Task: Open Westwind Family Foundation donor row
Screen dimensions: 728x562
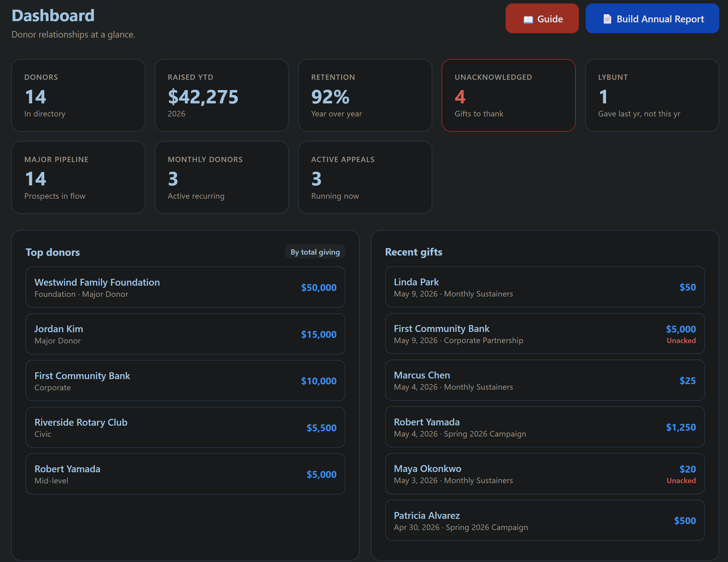Action: [185, 287]
